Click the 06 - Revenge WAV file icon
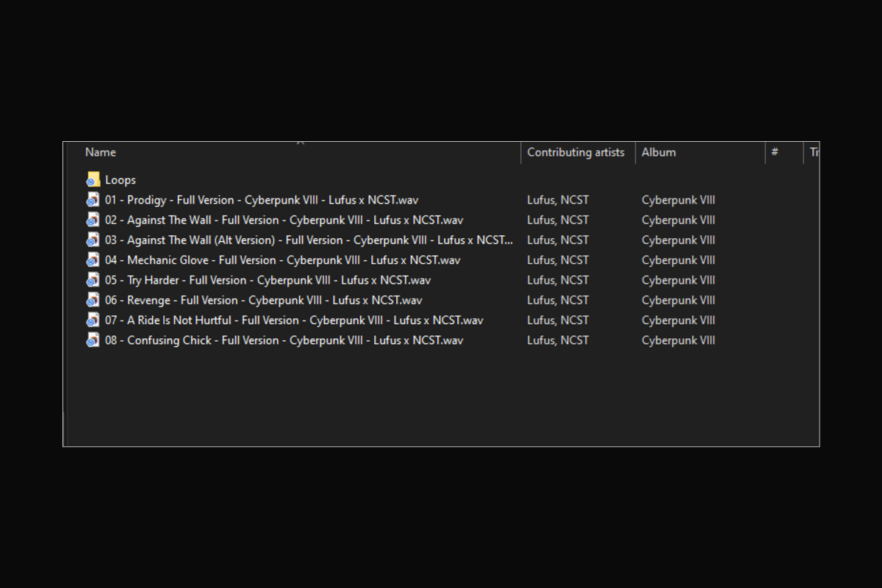Viewport: 882px width, 588px height. click(x=93, y=300)
